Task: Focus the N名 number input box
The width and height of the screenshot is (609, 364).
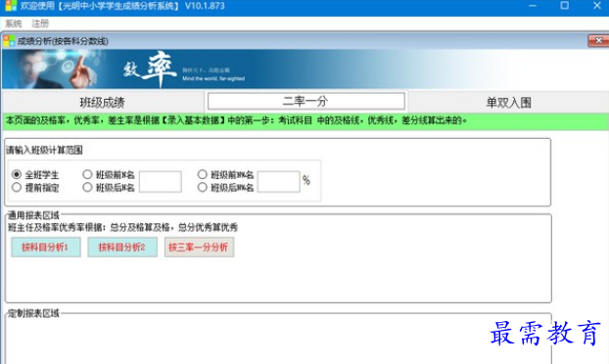Action: coord(161,182)
